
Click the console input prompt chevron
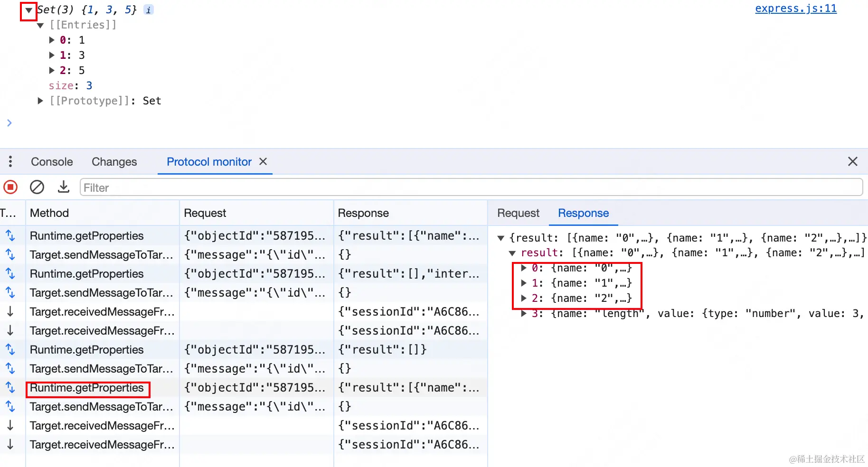[x=9, y=123]
